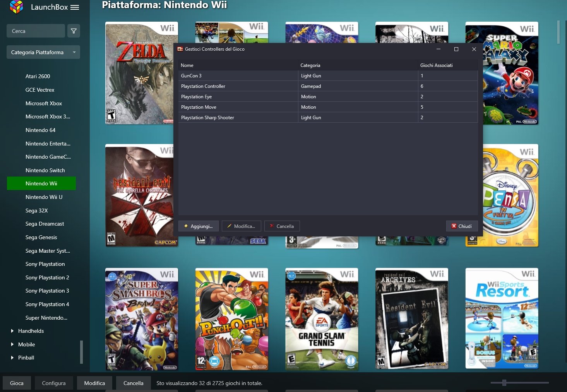Select the highlighted Nintendo Wii platform
567x392 pixels.
point(41,183)
